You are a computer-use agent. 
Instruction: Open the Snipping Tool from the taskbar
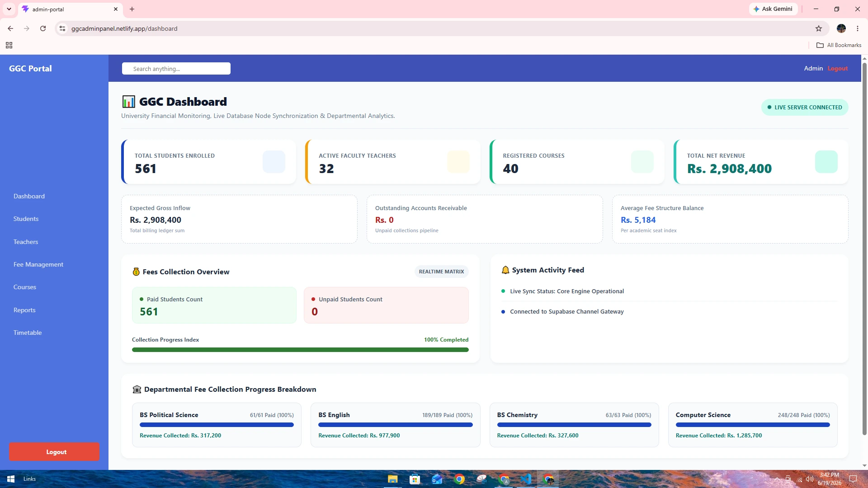[481, 479]
